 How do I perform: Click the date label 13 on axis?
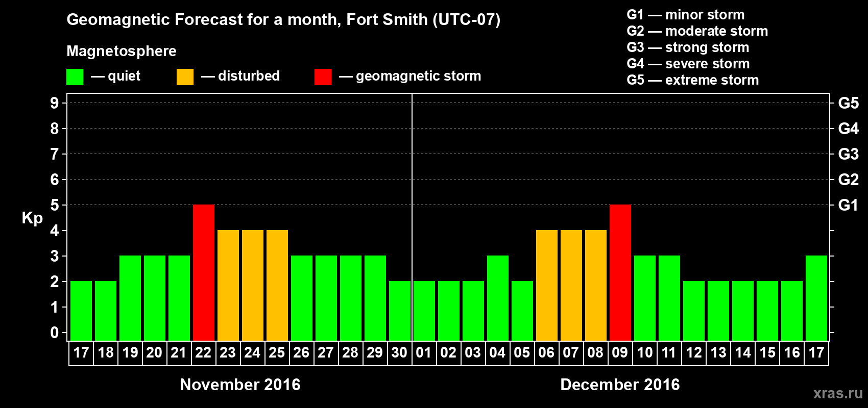(x=718, y=353)
